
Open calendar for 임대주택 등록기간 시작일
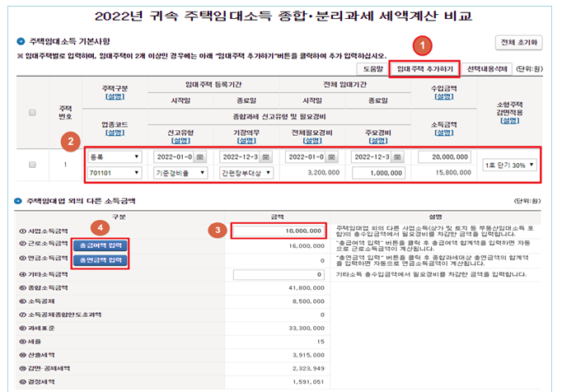pyautogui.click(x=200, y=157)
